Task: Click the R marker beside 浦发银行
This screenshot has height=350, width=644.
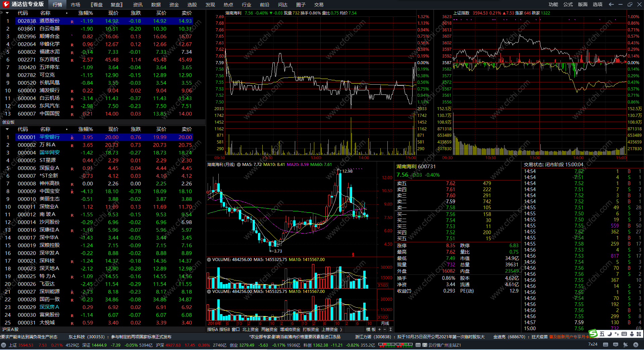Action: [x=72, y=91]
